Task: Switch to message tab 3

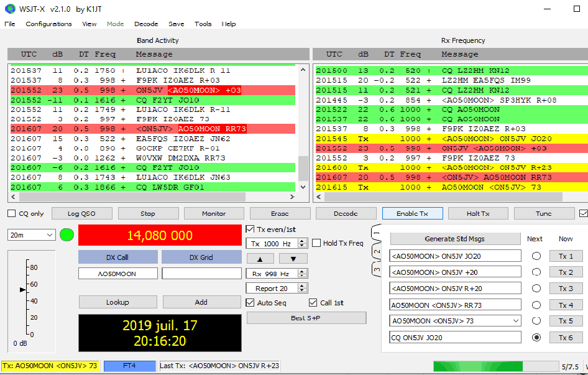Action: click(377, 269)
